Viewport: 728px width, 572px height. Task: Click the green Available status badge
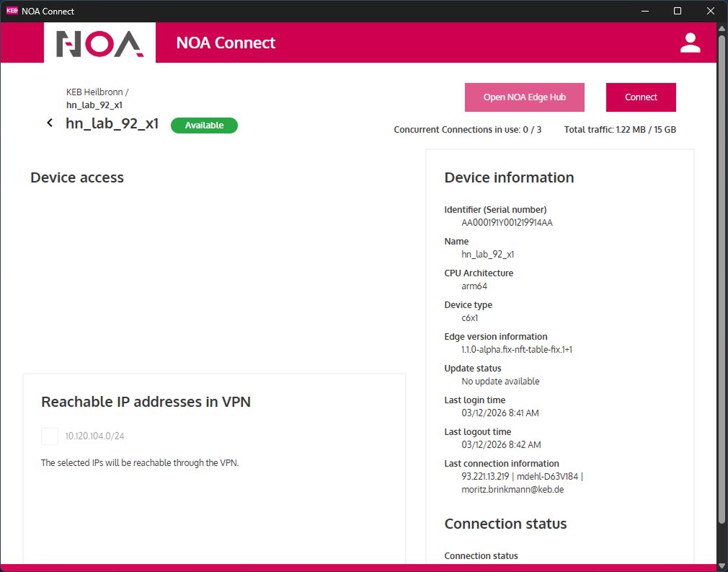click(204, 126)
